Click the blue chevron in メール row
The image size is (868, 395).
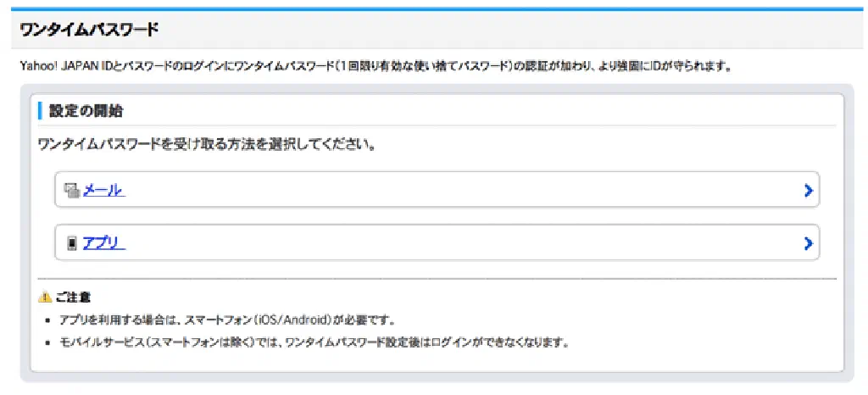click(808, 191)
